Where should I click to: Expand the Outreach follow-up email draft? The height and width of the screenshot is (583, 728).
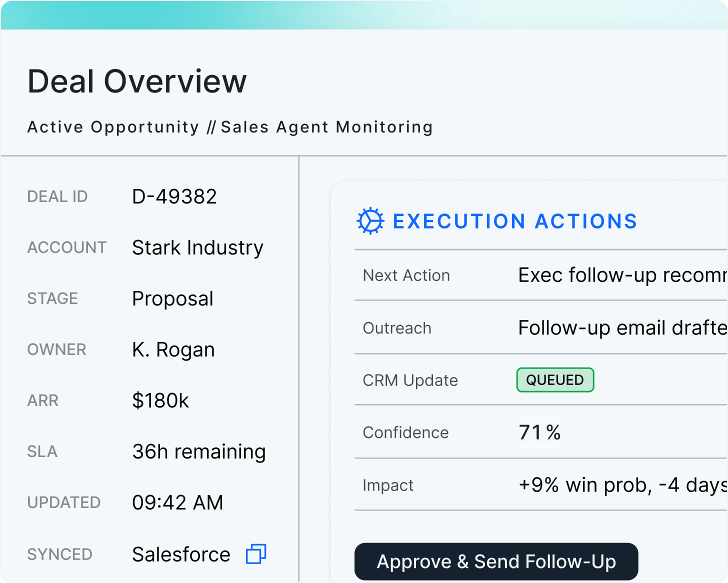point(540,328)
